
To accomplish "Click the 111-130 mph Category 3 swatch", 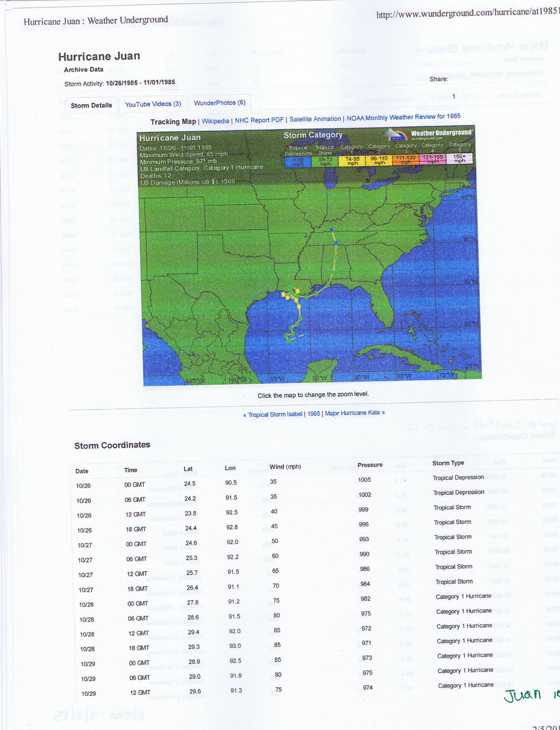I will point(406,160).
